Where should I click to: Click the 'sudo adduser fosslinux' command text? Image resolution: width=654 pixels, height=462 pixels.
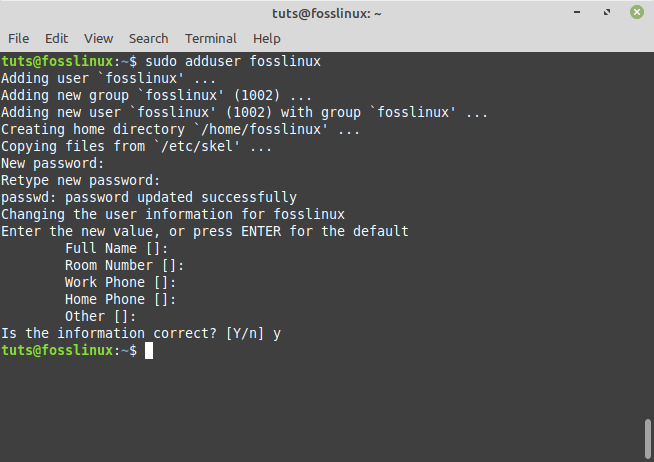click(233, 61)
